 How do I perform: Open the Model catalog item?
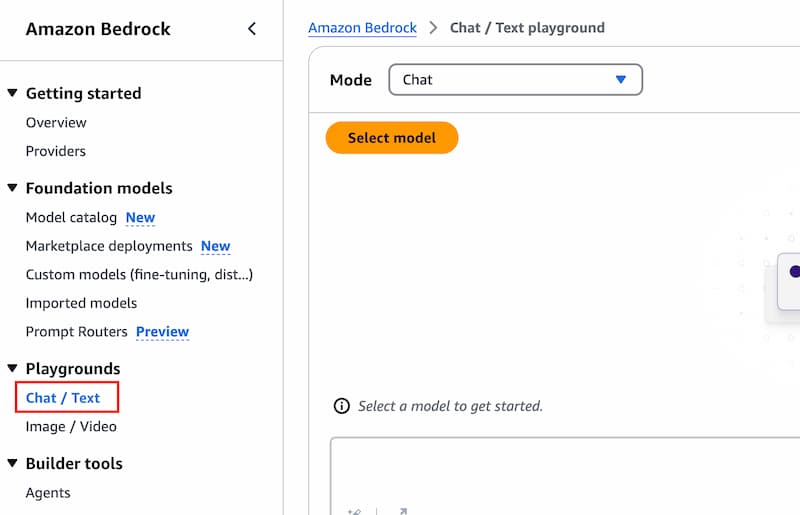[x=71, y=217]
